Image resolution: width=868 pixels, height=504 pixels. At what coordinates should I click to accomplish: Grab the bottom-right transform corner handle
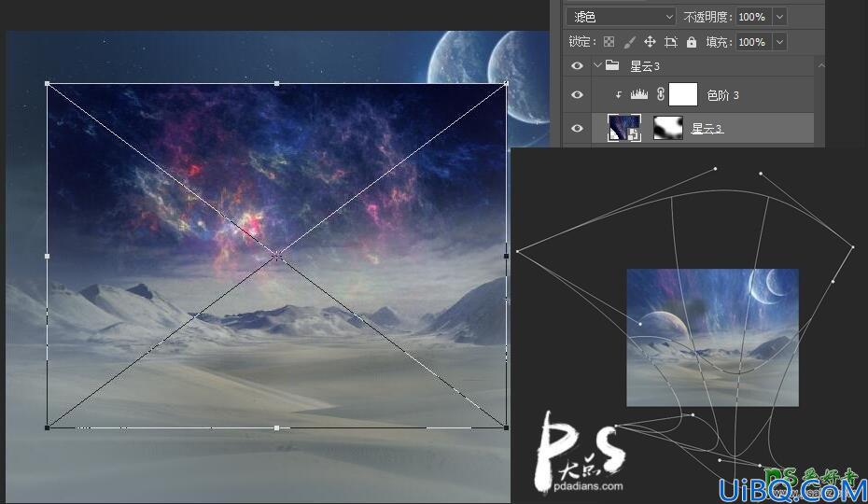click(x=506, y=427)
